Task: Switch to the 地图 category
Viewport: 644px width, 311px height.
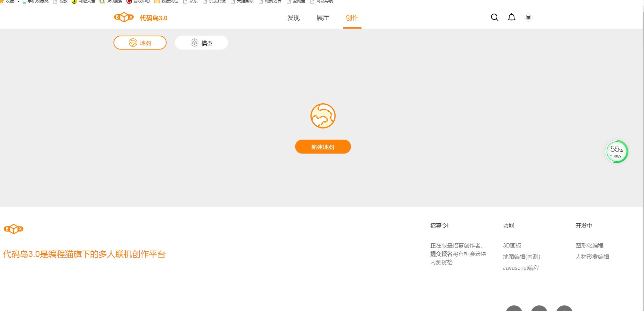Action: coord(140,43)
